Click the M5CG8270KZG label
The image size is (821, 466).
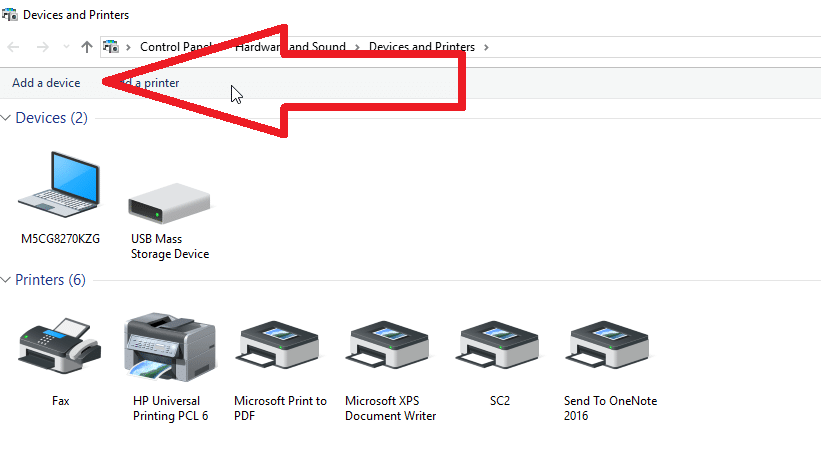(60, 239)
